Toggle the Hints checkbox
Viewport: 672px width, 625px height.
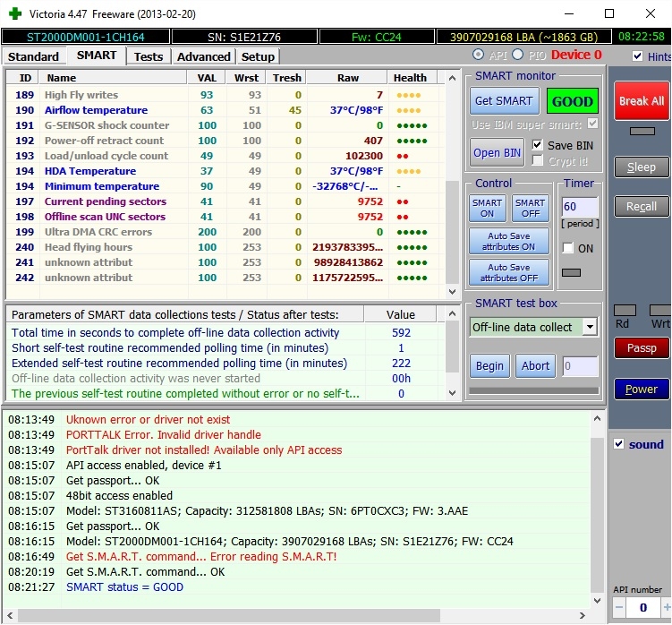(x=637, y=56)
